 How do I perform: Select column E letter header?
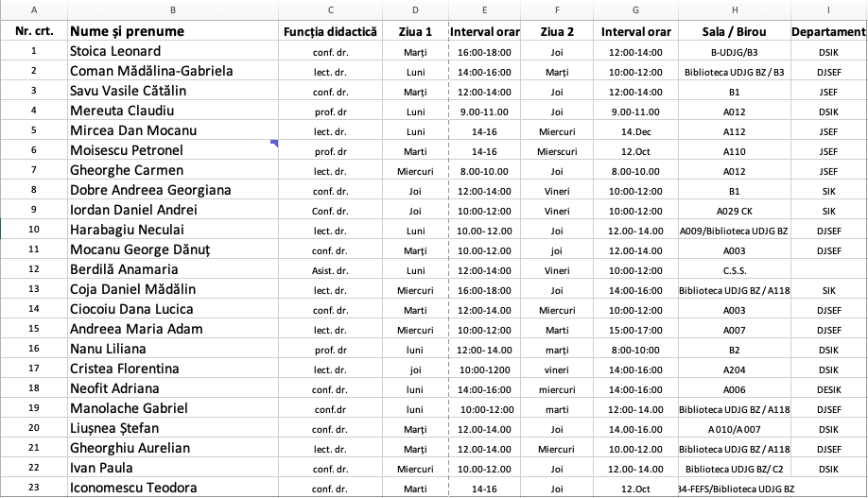pos(483,9)
